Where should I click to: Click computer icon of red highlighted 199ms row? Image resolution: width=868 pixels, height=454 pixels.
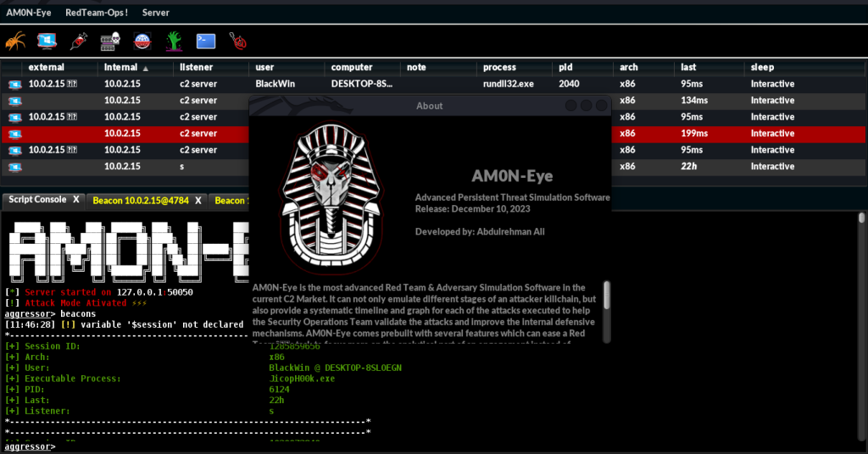click(x=15, y=135)
